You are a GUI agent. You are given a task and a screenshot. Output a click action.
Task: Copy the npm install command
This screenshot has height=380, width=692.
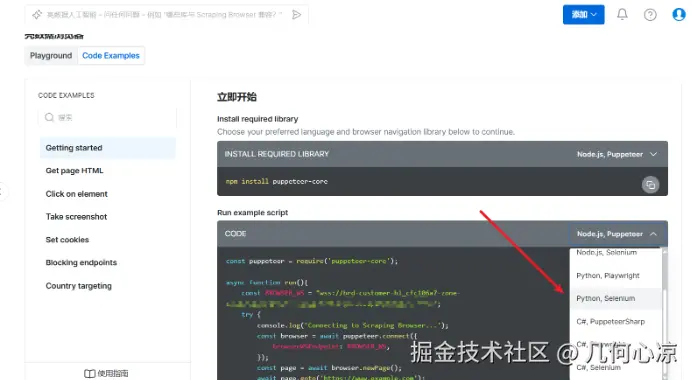tap(651, 184)
